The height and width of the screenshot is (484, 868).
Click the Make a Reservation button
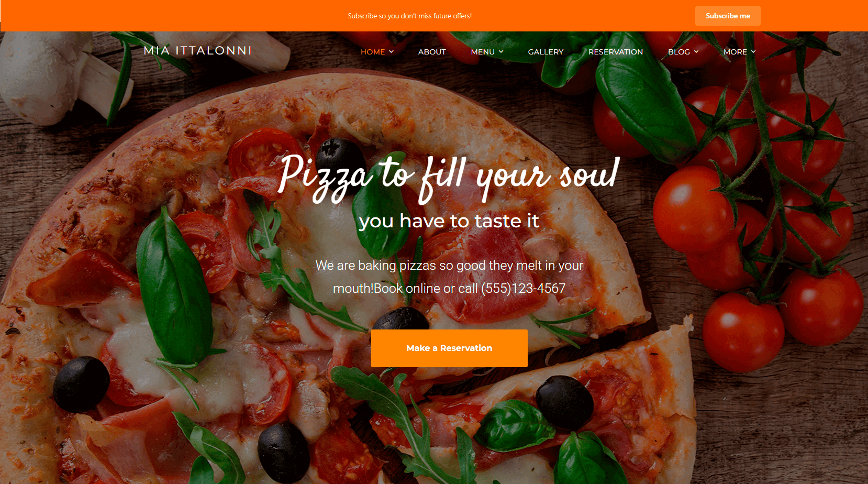[449, 348]
